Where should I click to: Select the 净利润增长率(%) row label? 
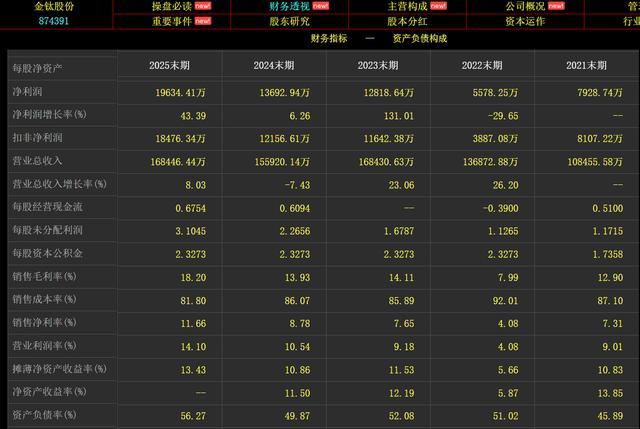coord(49,114)
